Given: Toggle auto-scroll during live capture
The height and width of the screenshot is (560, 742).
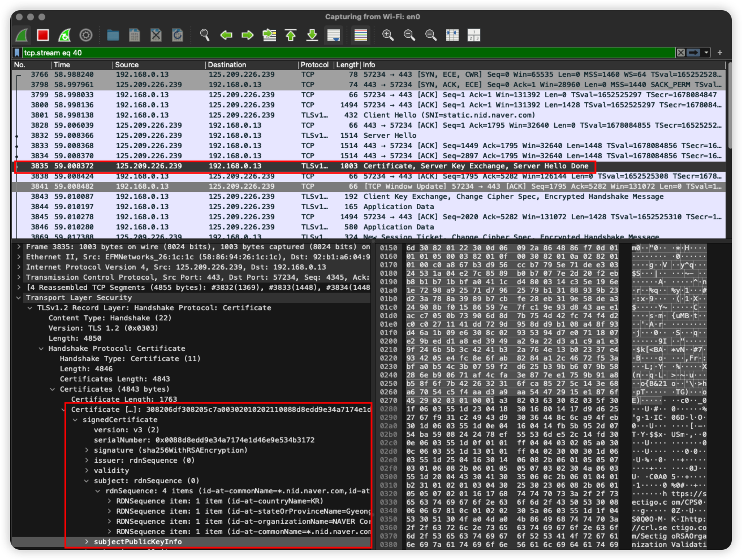Looking at the screenshot, I should click(x=334, y=36).
